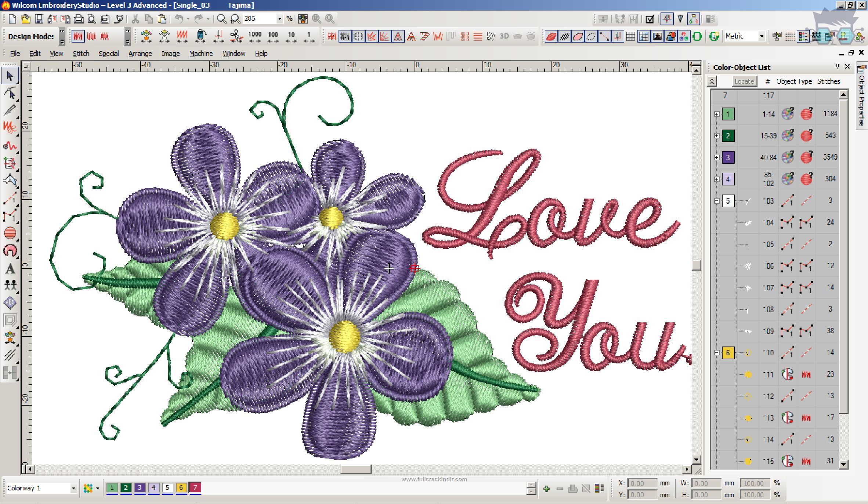Image resolution: width=868 pixels, height=504 pixels.
Task: Toggle Show Stitches display
Action: [x=564, y=36]
